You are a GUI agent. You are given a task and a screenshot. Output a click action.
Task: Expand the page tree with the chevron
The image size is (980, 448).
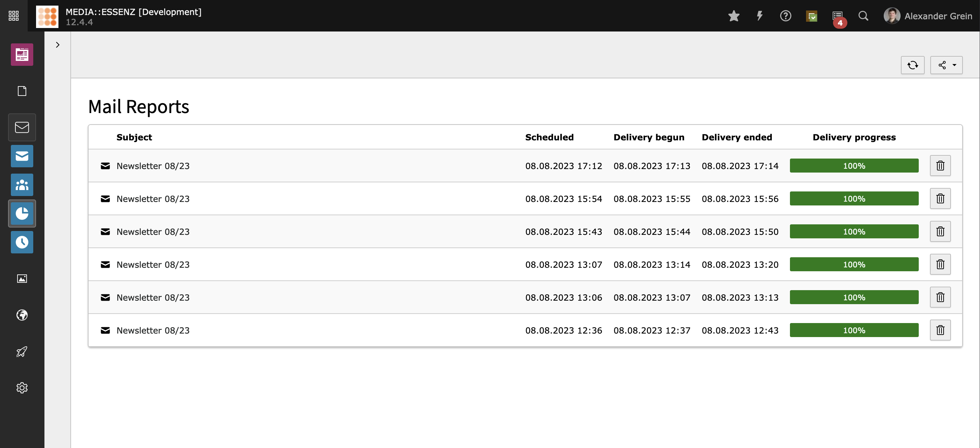pos(57,45)
